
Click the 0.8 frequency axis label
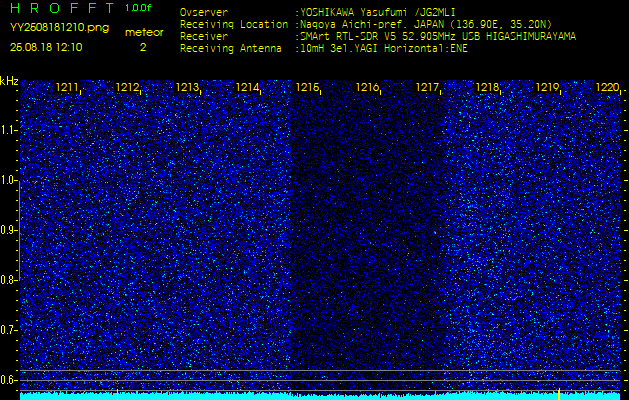(x=8, y=280)
